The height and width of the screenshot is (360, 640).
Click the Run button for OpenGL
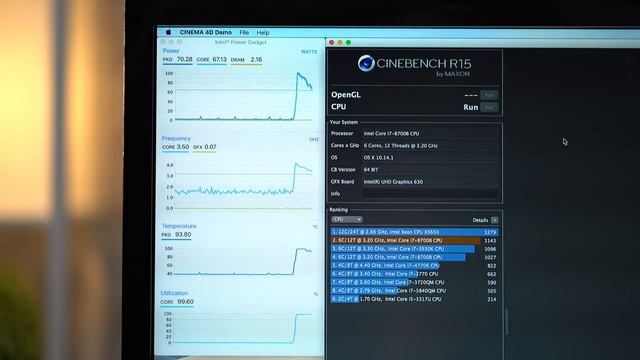point(489,95)
